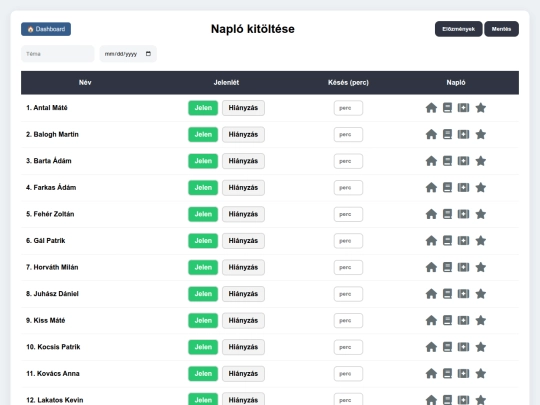Click the book icon for Horváth Milán

pos(447,267)
